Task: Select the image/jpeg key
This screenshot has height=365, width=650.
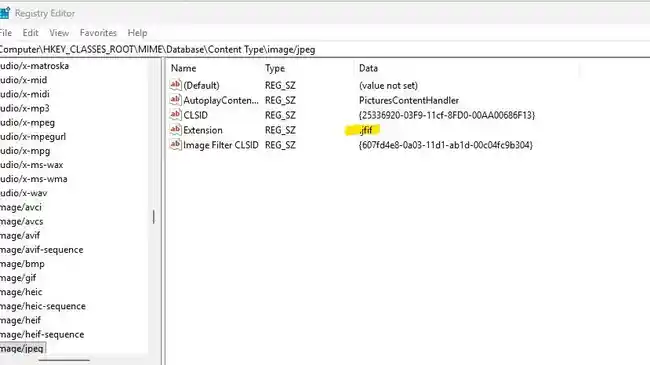Action: click(x=22, y=349)
